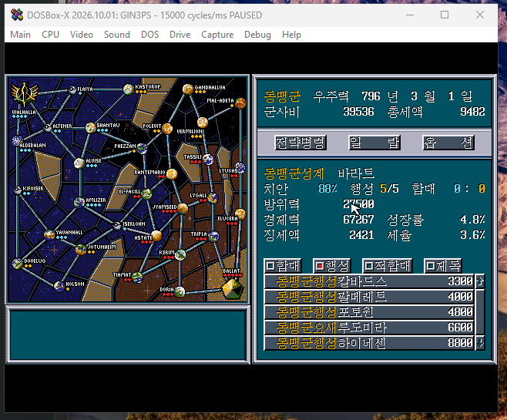Select the Rantemario planet icon
Viewport: 507px width, 420px height.
pos(172,174)
